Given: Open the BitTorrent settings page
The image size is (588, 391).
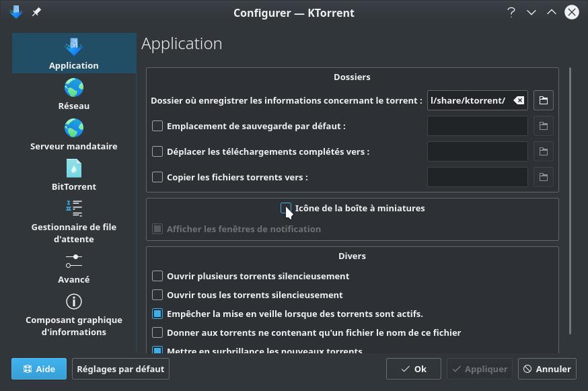Looking at the screenshot, I should (x=74, y=175).
